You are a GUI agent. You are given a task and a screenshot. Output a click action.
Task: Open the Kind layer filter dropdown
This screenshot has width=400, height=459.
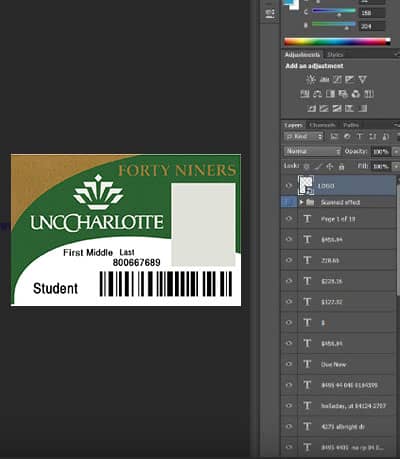coord(304,137)
